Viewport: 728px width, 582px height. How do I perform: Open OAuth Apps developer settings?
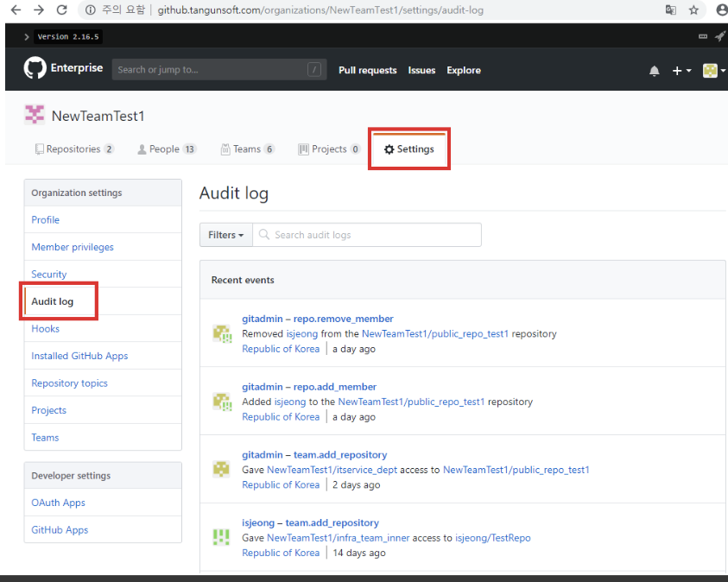[x=58, y=503]
